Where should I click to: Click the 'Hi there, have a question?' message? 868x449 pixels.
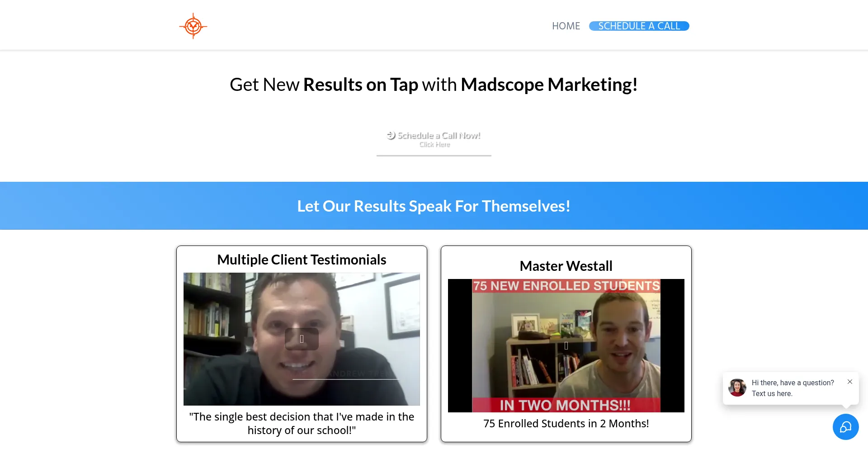(793, 383)
